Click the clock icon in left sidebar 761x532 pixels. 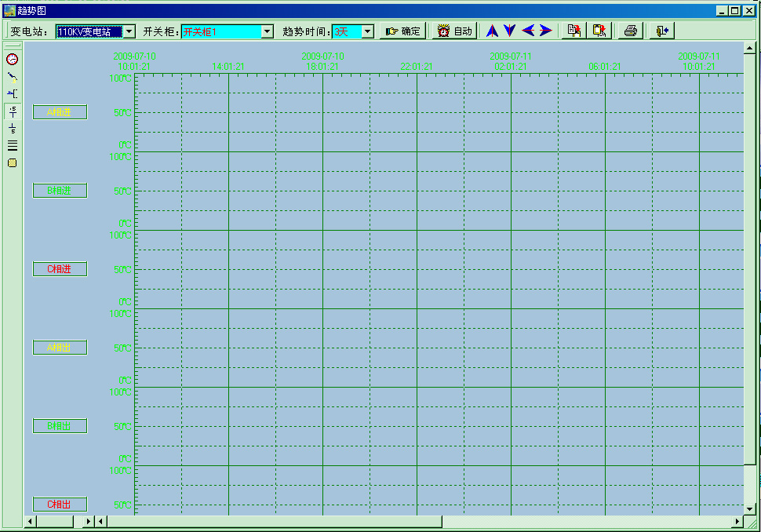tap(12, 59)
